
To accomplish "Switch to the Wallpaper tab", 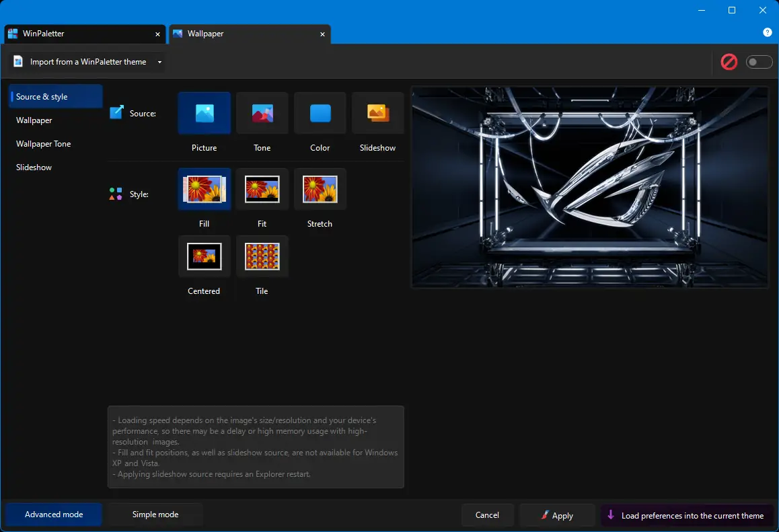I will pyautogui.click(x=250, y=34).
